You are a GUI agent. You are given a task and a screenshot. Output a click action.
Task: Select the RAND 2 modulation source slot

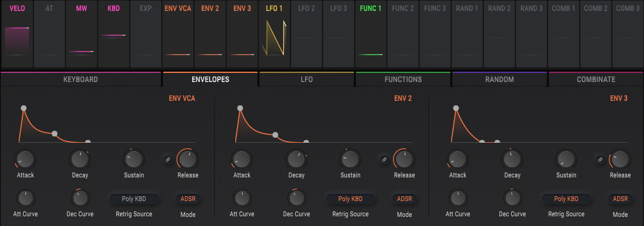[500, 34]
